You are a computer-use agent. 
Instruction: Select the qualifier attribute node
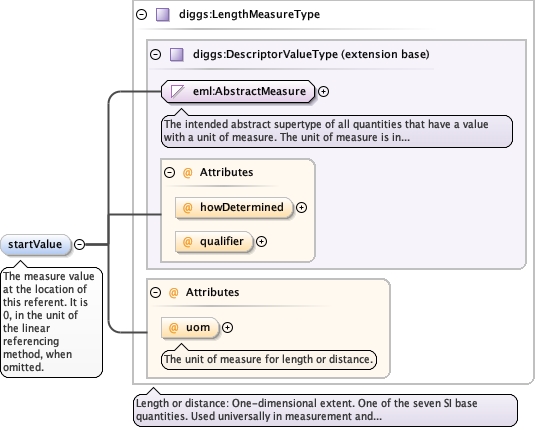point(214,242)
